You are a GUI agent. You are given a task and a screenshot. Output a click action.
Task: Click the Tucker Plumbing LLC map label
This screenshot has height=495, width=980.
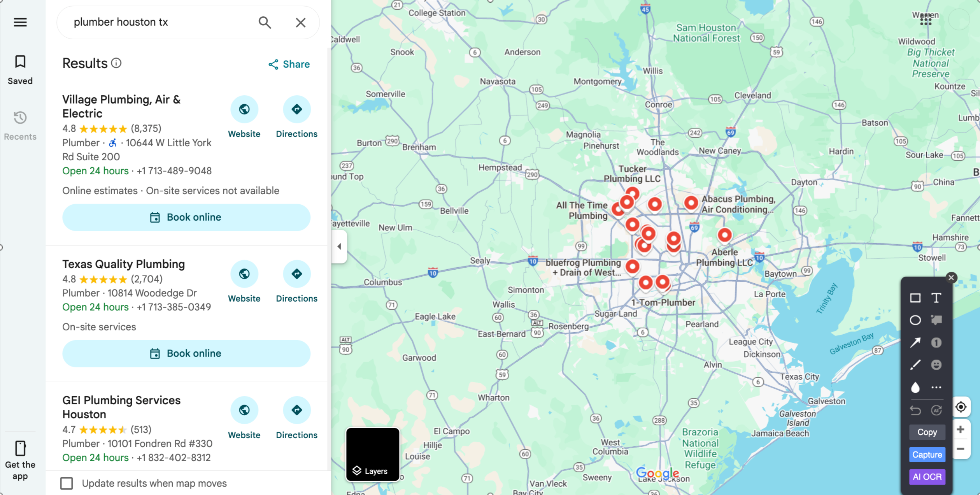632,174
